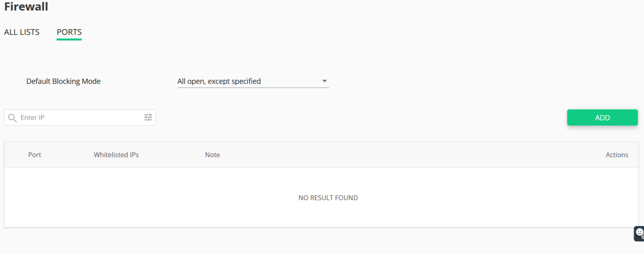Focus the Enter IP search field
Image resolution: width=644 pixels, height=254 pixels.
pos(80,117)
